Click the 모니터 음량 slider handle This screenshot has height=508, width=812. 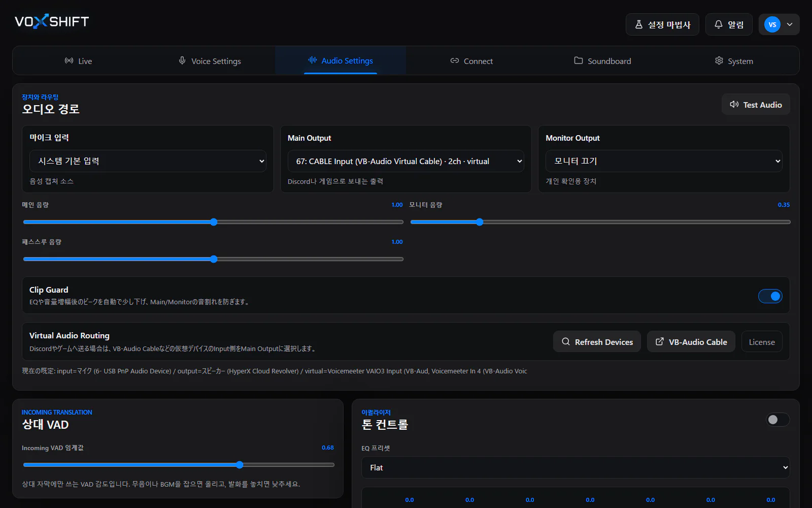(480, 222)
